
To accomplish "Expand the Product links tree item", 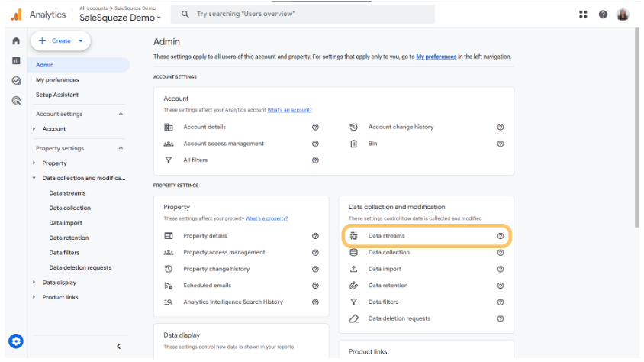I will (x=34, y=297).
